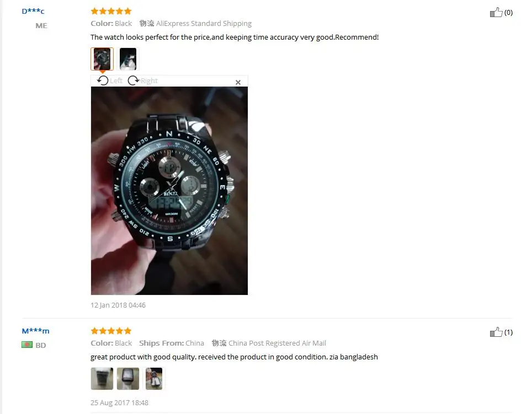Rotate the photo right with the clockwise arrow

coord(134,80)
